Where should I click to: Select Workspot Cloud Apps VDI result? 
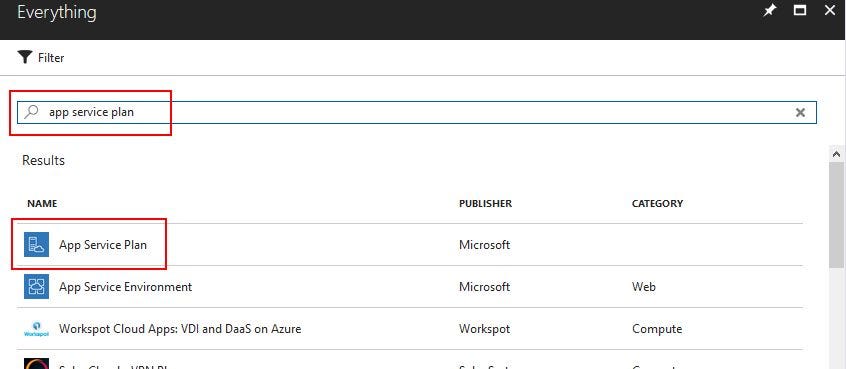click(410, 329)
